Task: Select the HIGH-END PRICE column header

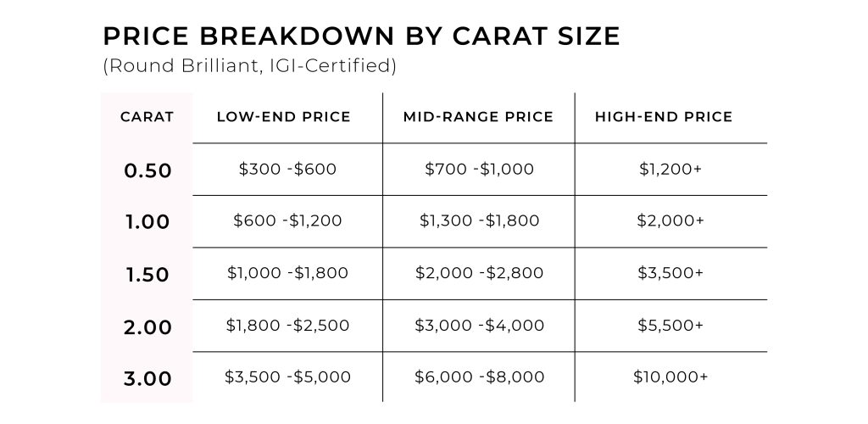Action: (x=664, y=117)
